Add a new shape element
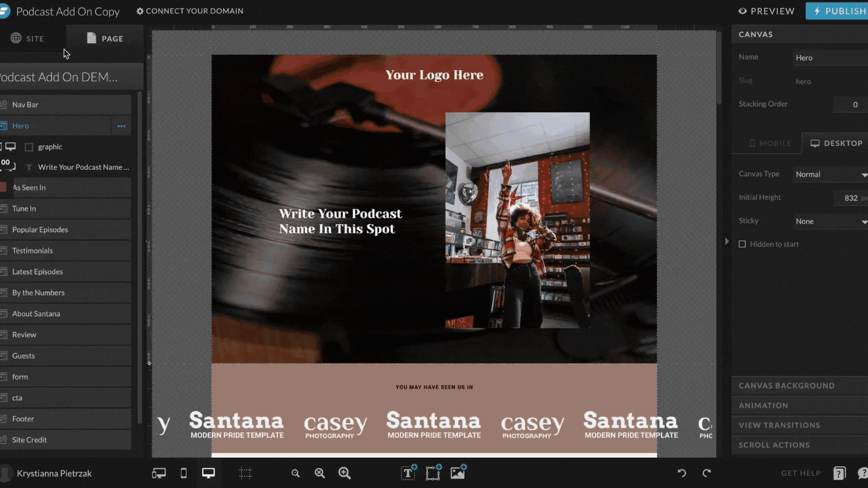The width and height of the screenshot is (868, 488). [433, 473]
